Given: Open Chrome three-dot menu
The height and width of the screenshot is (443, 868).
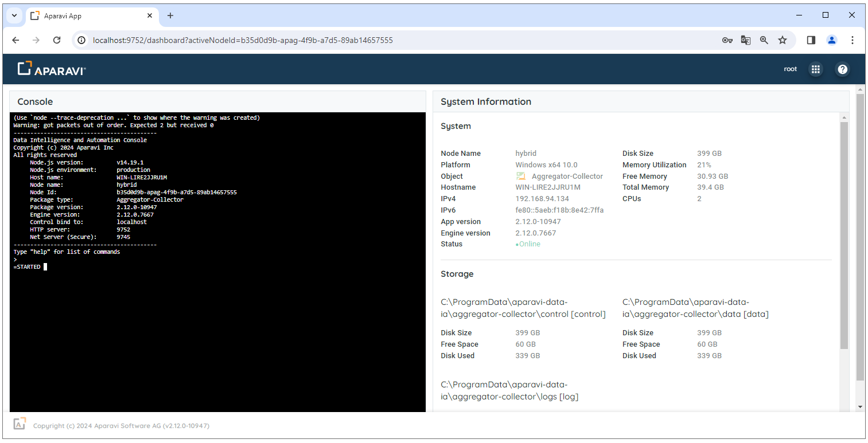Looking at the screenshot, I should click(852, 40).
